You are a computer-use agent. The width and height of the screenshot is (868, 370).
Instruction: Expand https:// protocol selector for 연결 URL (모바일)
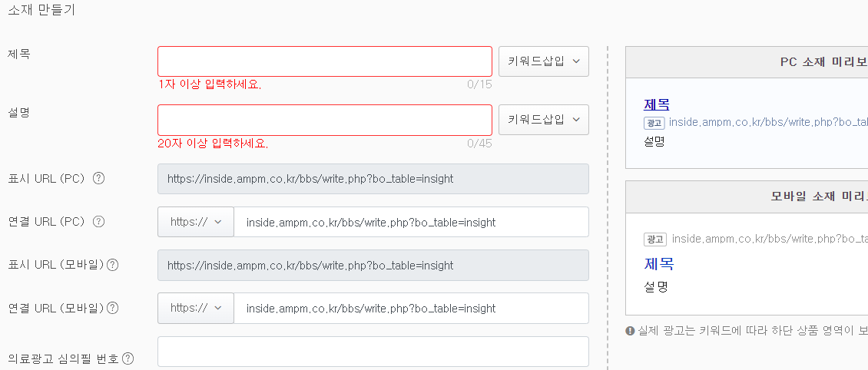coord(195,308)
